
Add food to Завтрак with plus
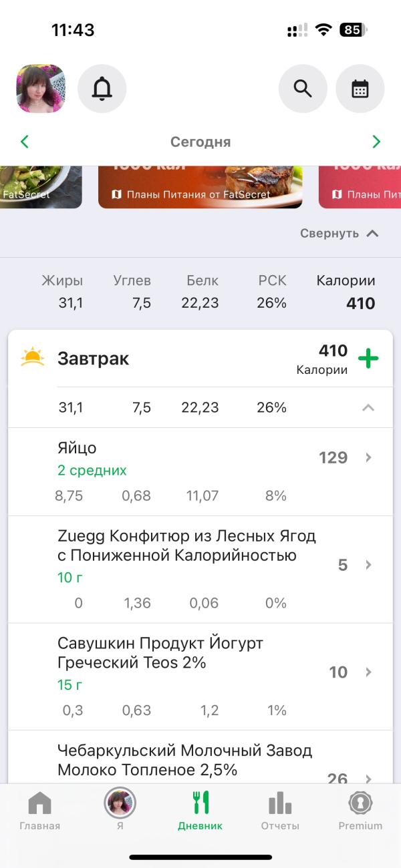[x=368, y=359]
